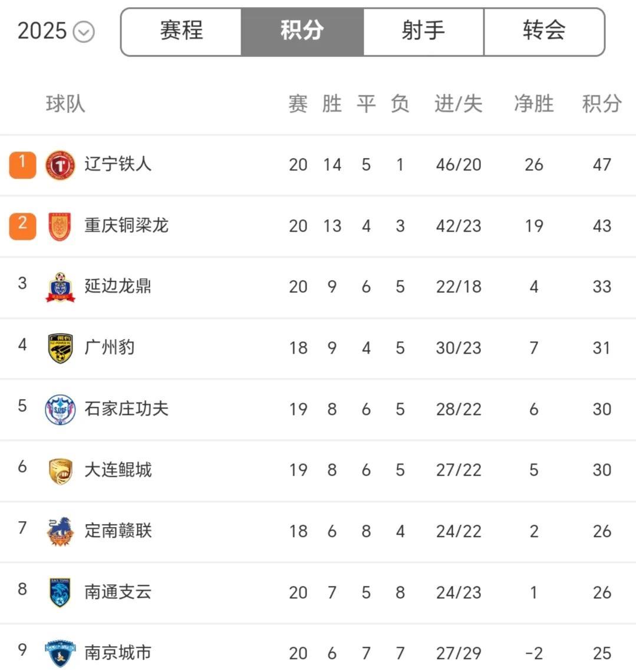This screenshot has width=636, height=672.
Task: Click the 积分 points column header
Action: pyautogui.click(x=601, y=104)
